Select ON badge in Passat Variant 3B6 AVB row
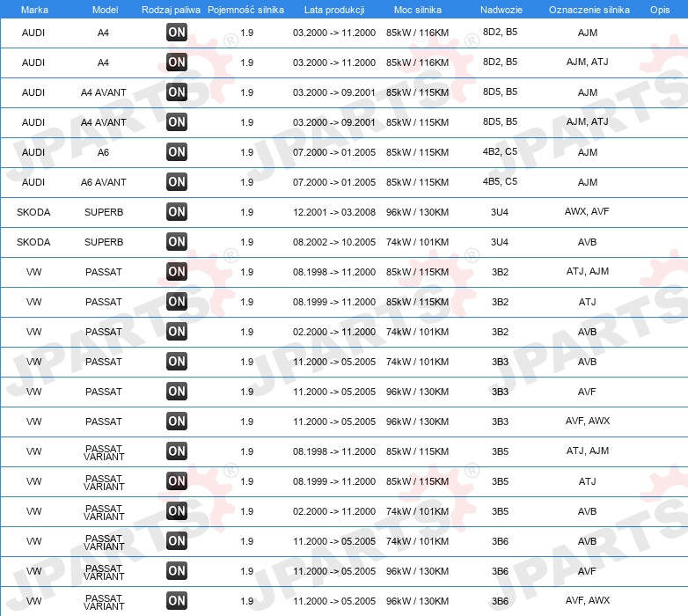This screenshot has height=616, width=688. 177,541
